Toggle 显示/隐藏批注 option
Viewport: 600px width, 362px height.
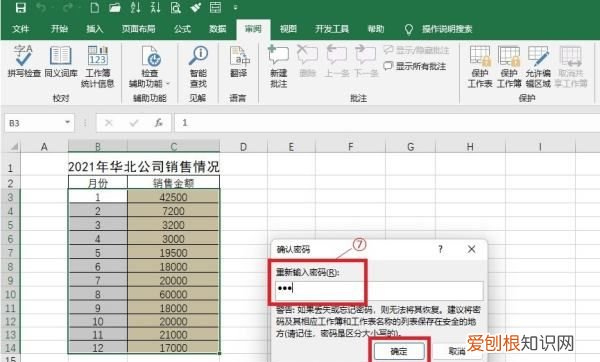[416, 50]
